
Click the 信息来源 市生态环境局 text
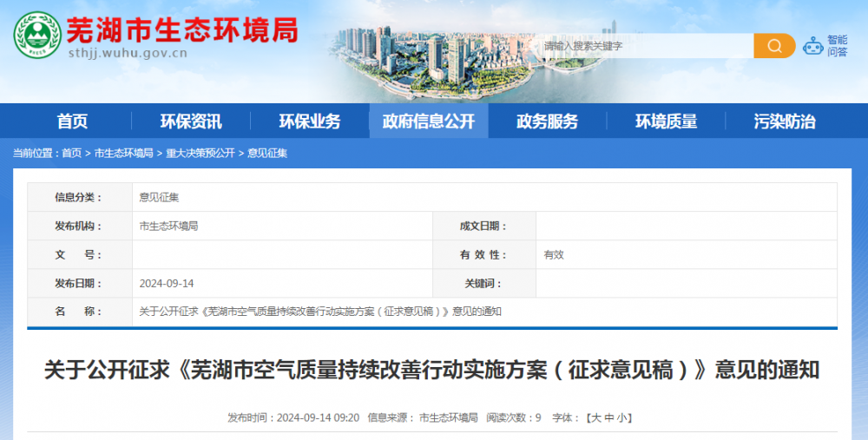423,417
